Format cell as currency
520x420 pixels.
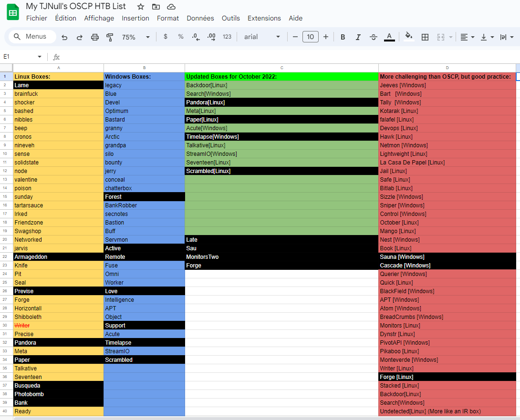[166, 37]
